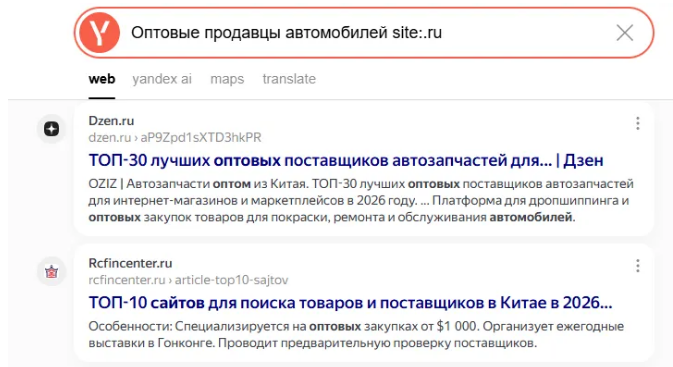Switch to the translate tab
The width and height of the screenshot is (673, 367).
[289, 79]
